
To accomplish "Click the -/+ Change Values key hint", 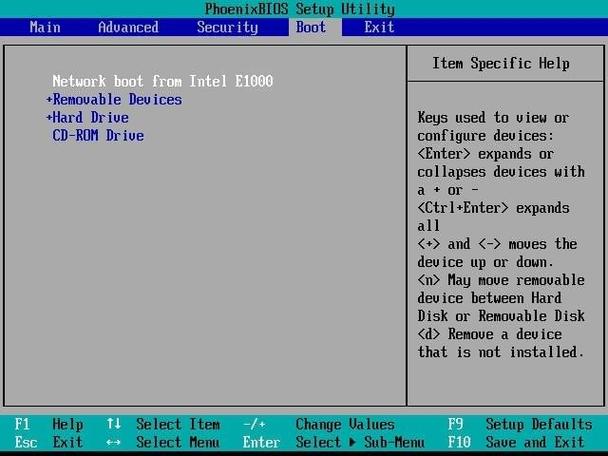I will 254,424.
